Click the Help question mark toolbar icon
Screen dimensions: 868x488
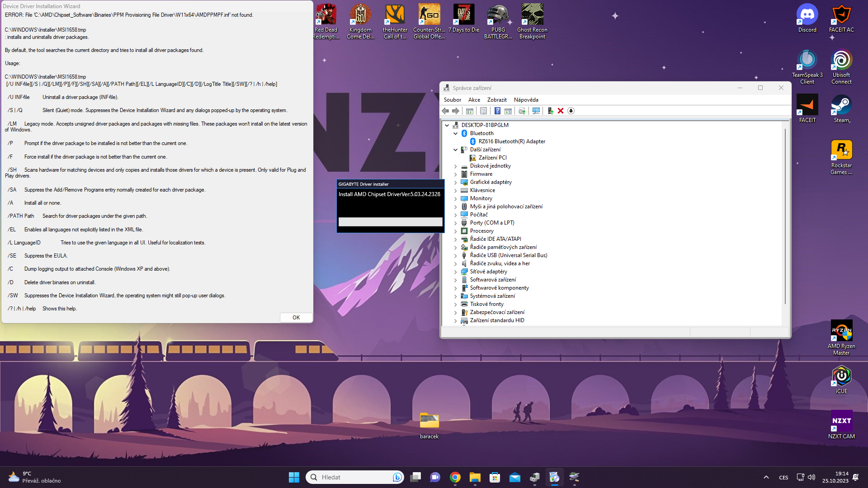pos(497,111)
